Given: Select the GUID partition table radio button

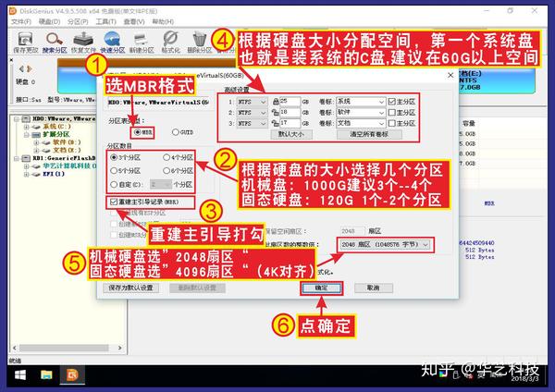Looking at the screenshot, I should point(175,132).
